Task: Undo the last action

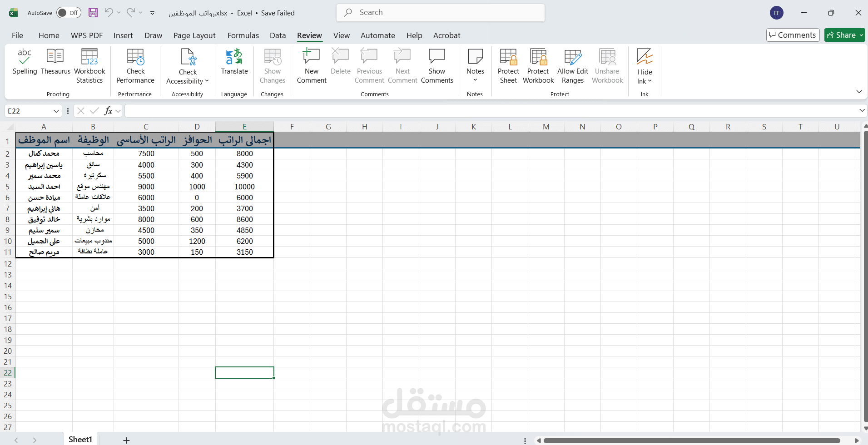Action: point(109,13)
